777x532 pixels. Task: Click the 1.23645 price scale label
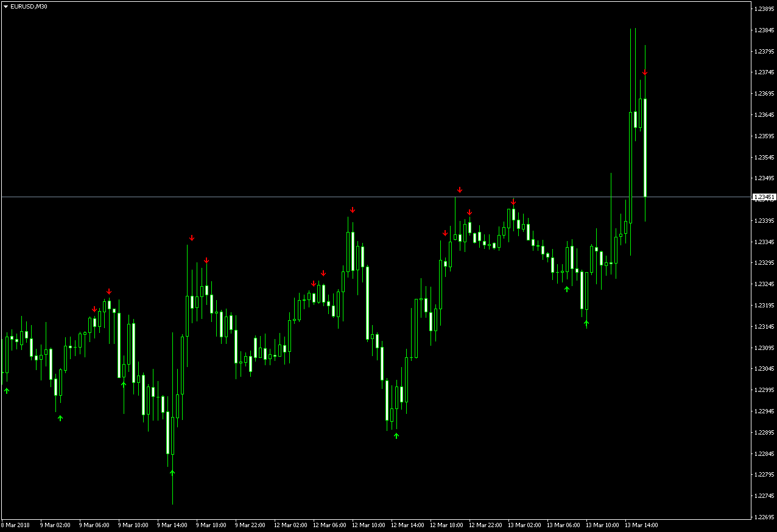[765, 115]
